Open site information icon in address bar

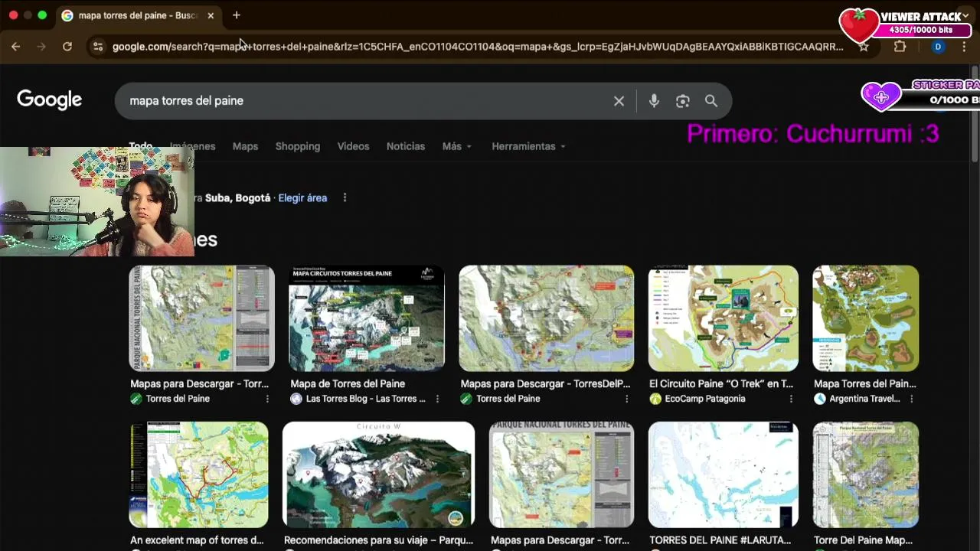[97, 47]
